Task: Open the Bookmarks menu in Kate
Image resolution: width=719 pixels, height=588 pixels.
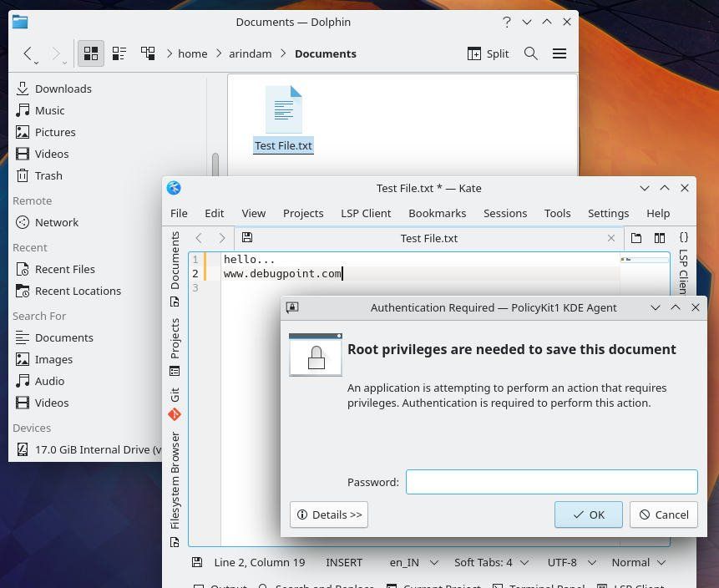Action: tap(437, 213)
